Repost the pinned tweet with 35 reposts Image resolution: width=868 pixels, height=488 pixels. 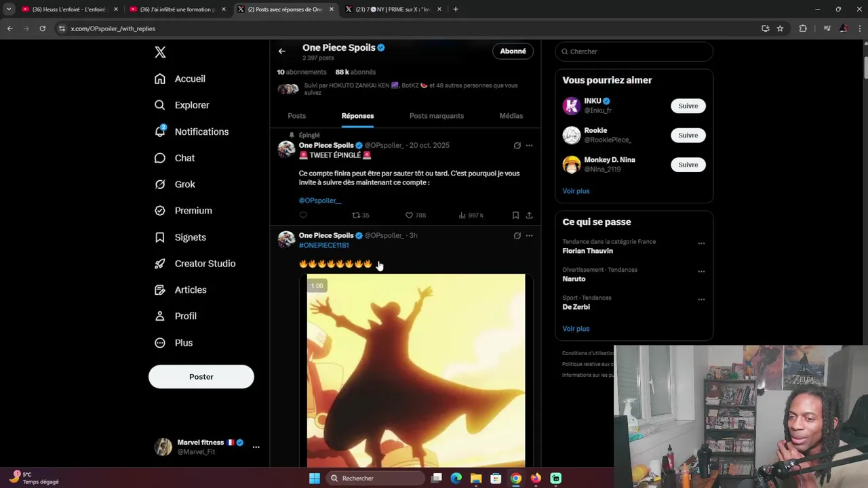360,215
